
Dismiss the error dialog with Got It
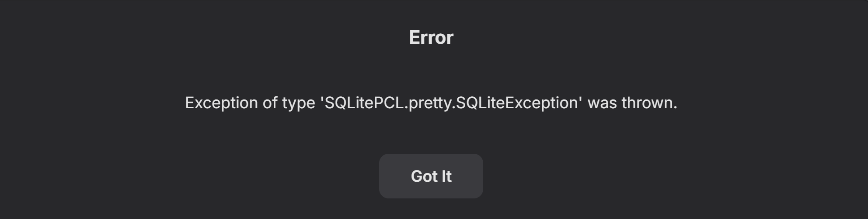coord(431,176)
